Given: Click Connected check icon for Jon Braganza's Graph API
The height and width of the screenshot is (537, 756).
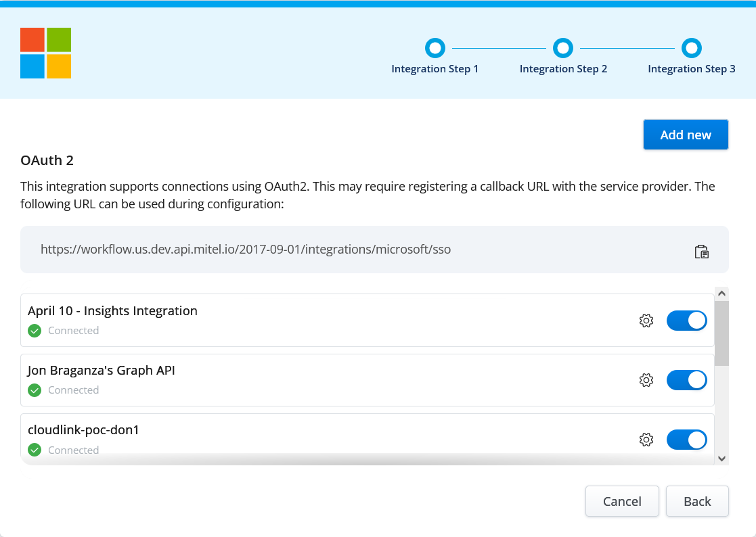Looking at the screenshot, I should click(35, 390).
